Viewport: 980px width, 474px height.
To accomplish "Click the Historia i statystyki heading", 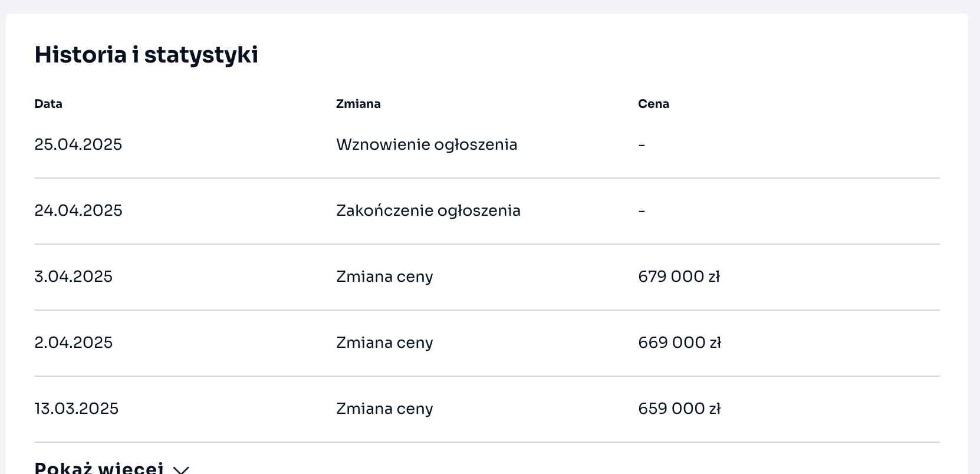I will 146,55.
